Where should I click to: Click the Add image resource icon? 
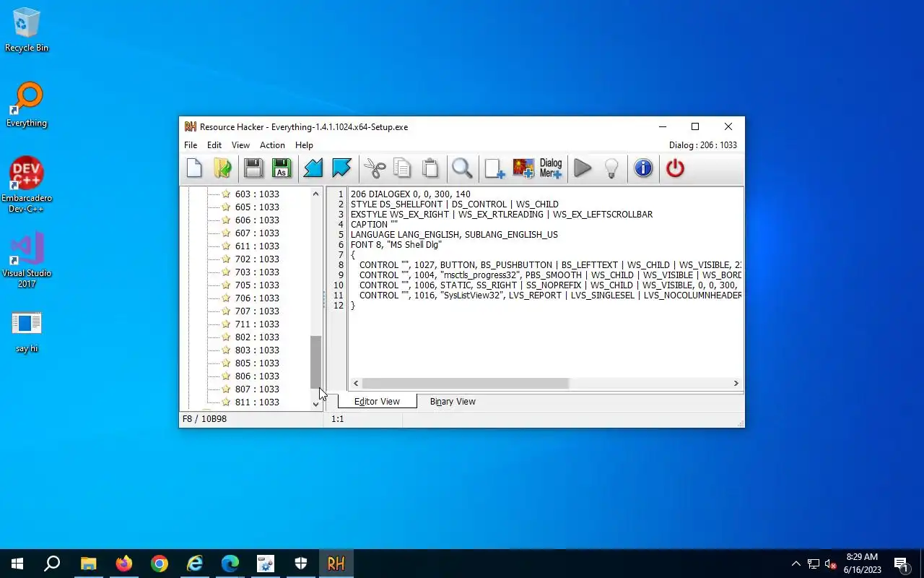523,168
